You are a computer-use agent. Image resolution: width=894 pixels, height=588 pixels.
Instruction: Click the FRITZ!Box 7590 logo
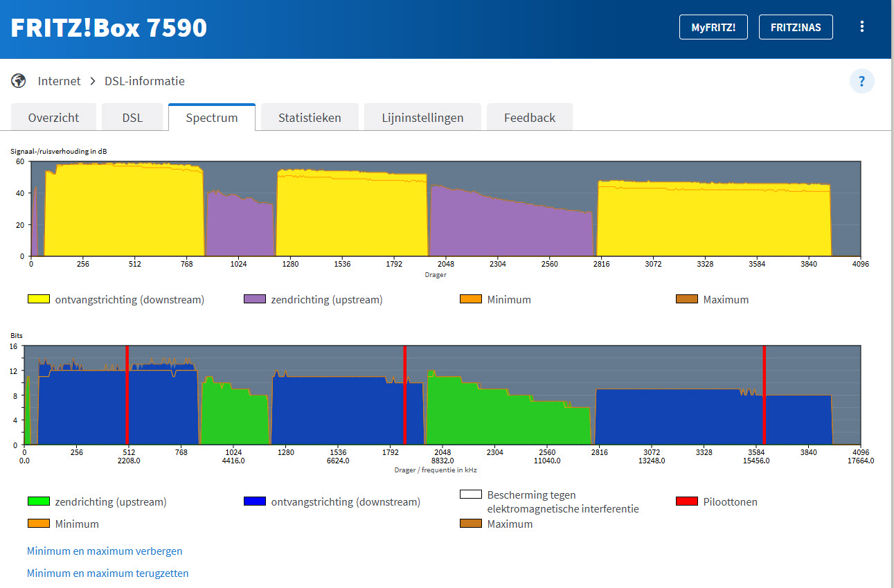coord(109,28)
